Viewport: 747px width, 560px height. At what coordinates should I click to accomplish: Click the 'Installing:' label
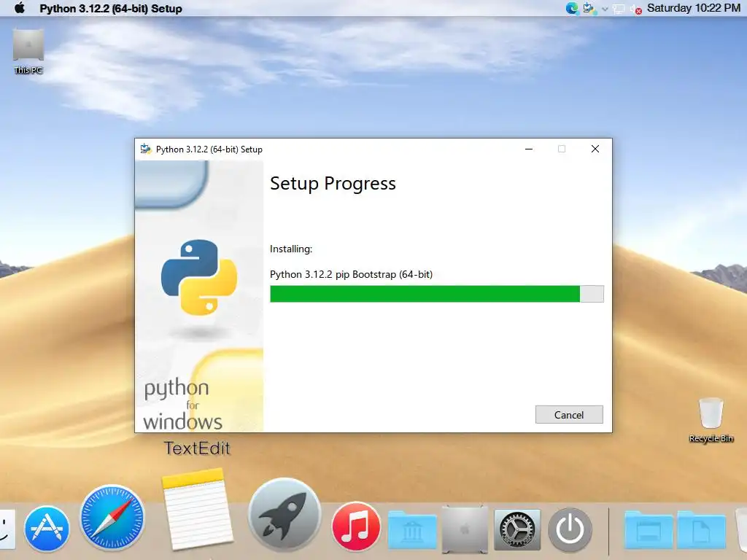[x=291, y=249]
